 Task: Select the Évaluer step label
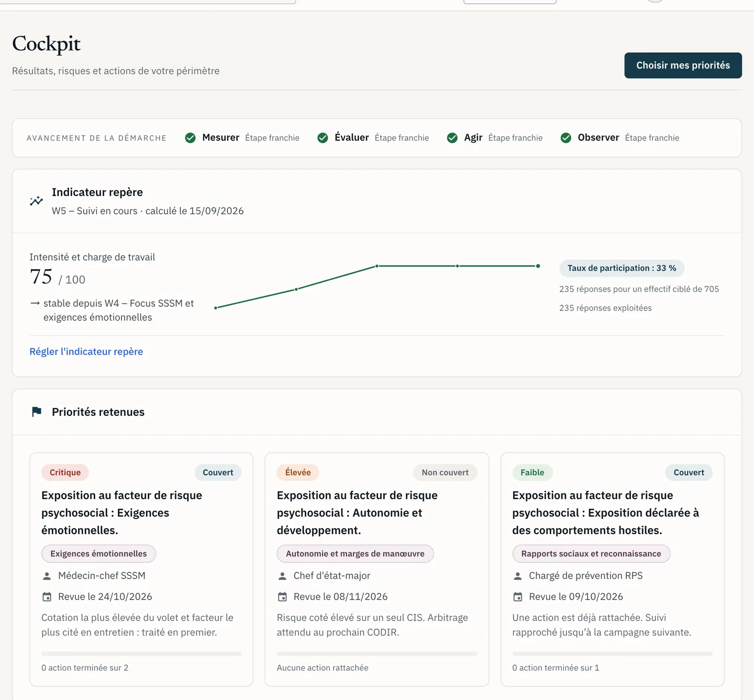[x=352, y=138]
